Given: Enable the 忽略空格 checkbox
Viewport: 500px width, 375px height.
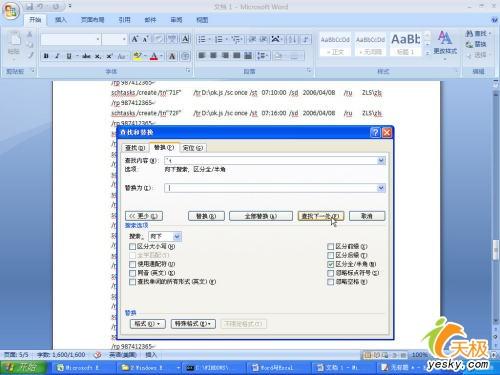Looking at the screenshot, I should tap(330, 282).
